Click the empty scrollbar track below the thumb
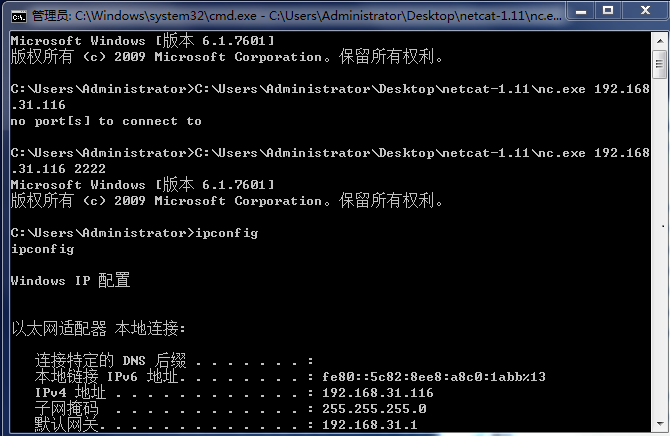Viewport: 670px width, 436px height. 659,250
